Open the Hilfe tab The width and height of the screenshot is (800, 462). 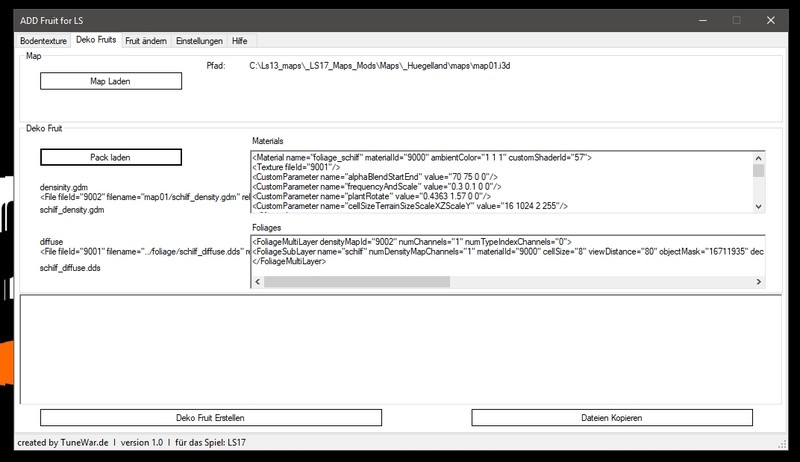point(241,41)
